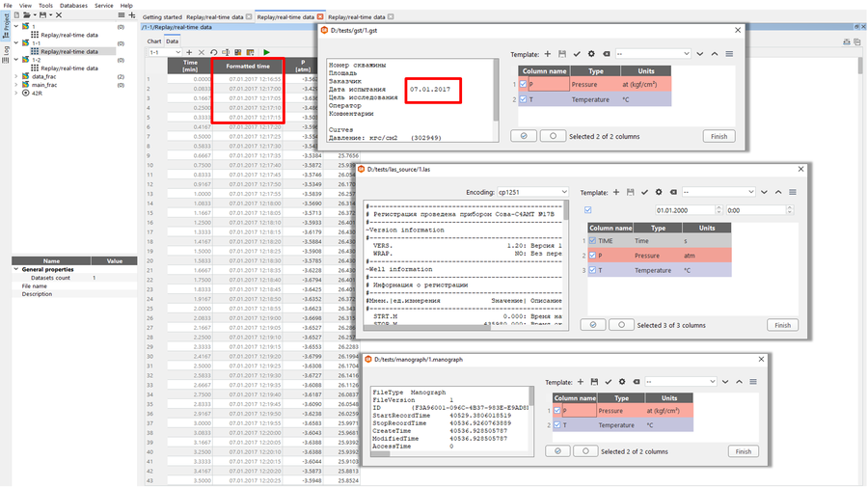This screenshot has width=868, height=488.
Task: Click the 01.01.2000 date field
Action: tap(683, 209)
